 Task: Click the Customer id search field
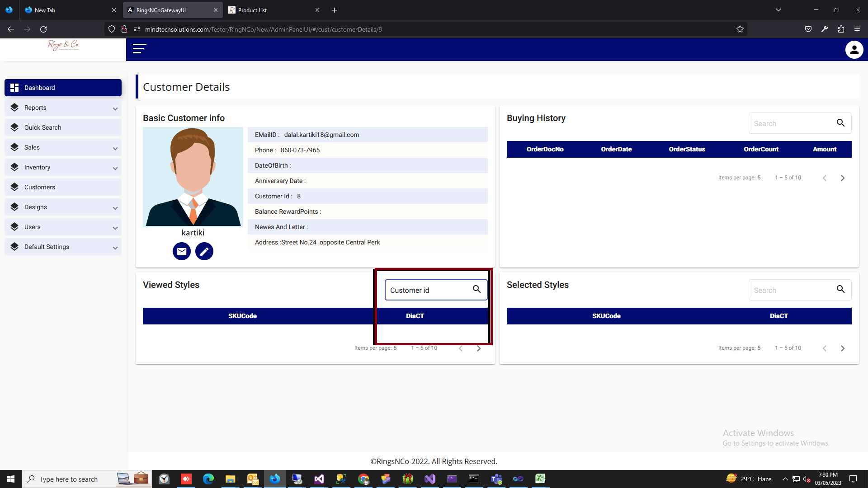[427, 290]
